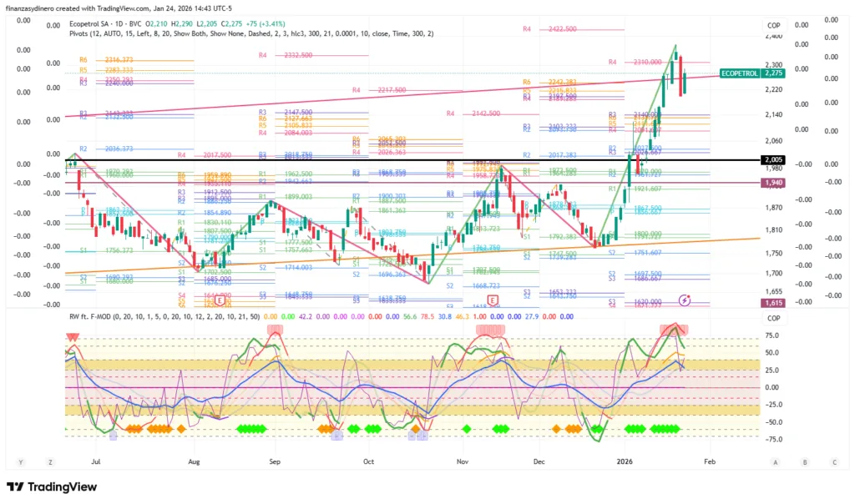Click the 1,940 price label on the axis
Image resolution: width=855 pixels, height=504 pixels.
coord(772,182)
